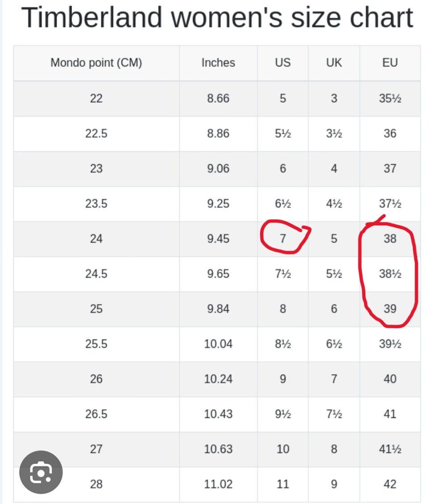Click the US size 11 cell

click(x=283, y=484)
